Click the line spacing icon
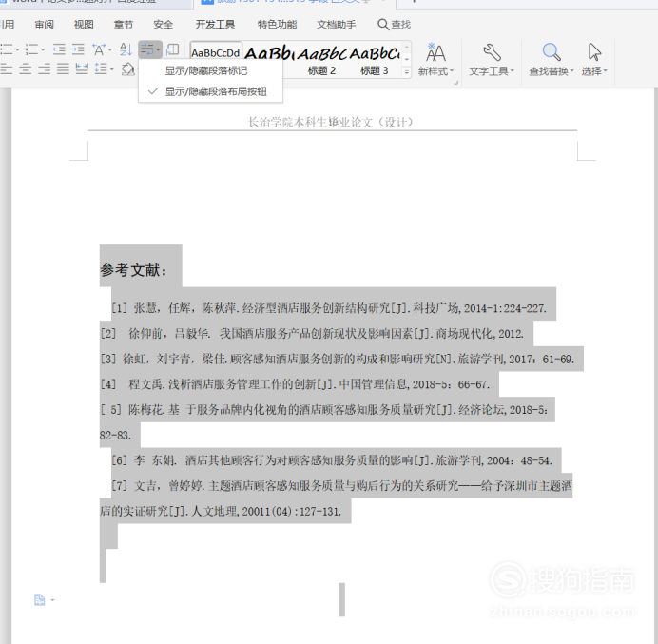Image resolution: width=658 pixels, height=644 pixels. coord(101,68)
